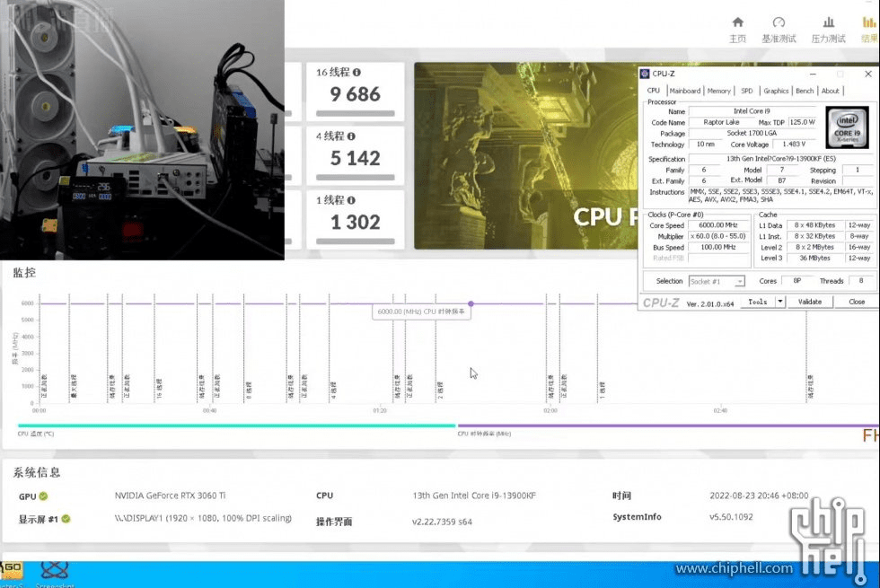The image size is (880, 588).
Task: Minimize the CPU-Z window
Action: coord(813,74)
